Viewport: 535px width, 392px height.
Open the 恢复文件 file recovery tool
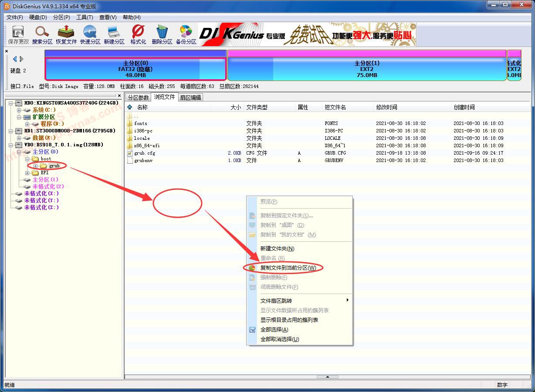click(x=66, y=34)
